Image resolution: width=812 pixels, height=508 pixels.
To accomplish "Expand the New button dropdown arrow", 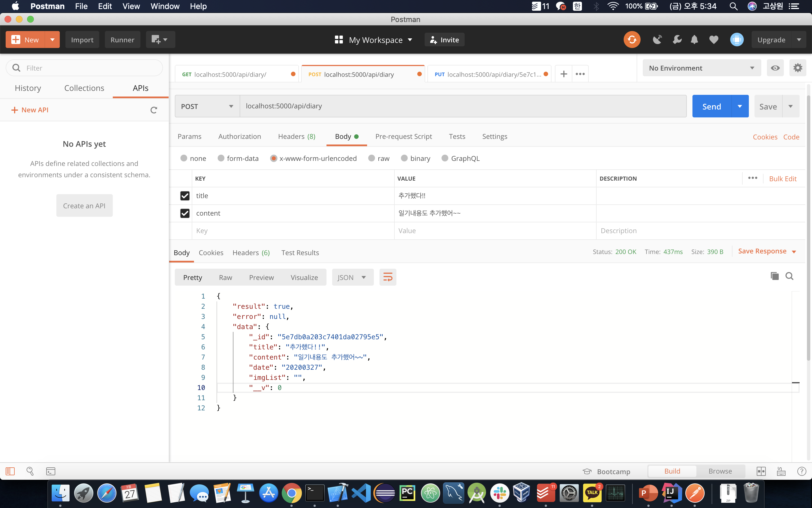I will (52, 40).
